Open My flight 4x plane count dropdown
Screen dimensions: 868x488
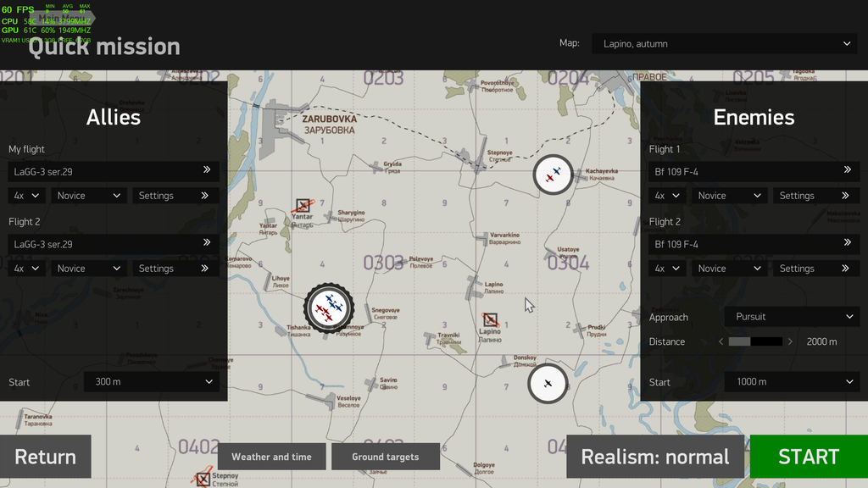pos(26,196)
